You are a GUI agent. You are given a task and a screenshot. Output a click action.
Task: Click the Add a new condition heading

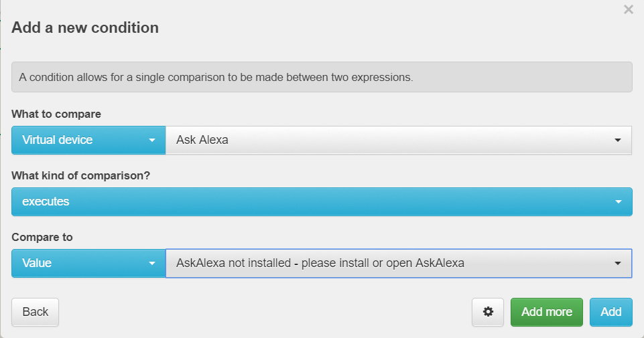coord(85,27)
